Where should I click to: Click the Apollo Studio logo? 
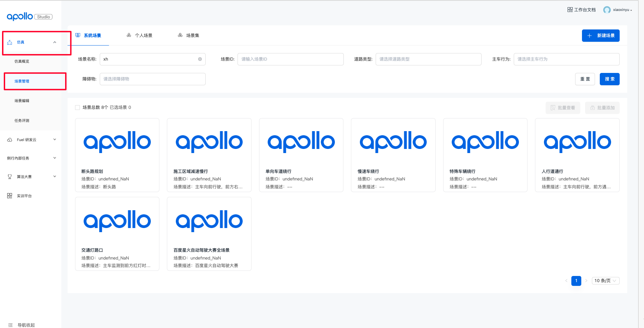[29, 16]
